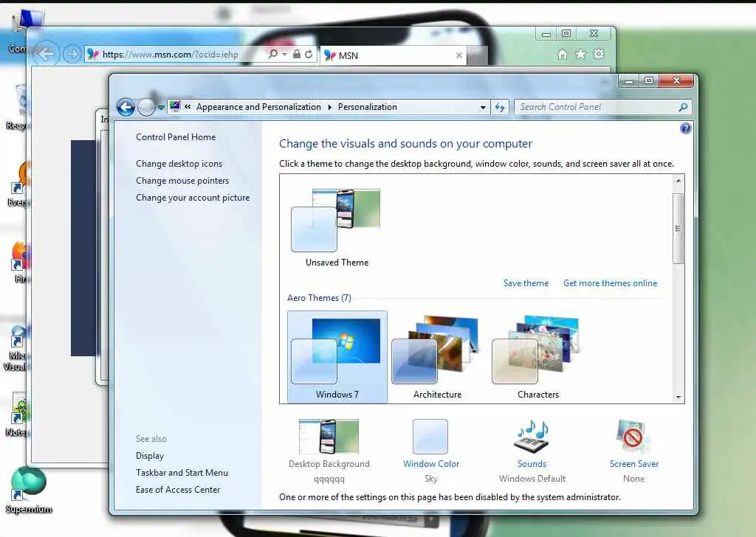Click the theme list scrollbar thumb
Image resolution: width=756 pixels, height=537 pixels.
pyautogui.click(x=678, y=228)
